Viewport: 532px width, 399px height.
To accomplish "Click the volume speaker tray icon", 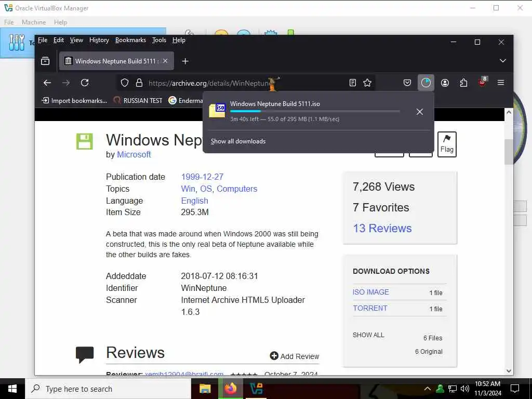I will point(465,389).
